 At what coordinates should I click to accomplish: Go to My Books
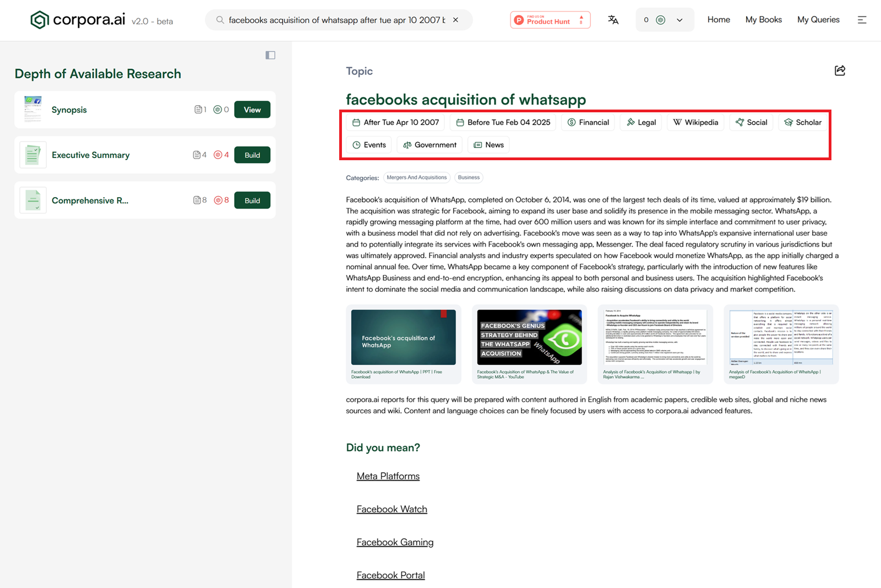[763, 20]
